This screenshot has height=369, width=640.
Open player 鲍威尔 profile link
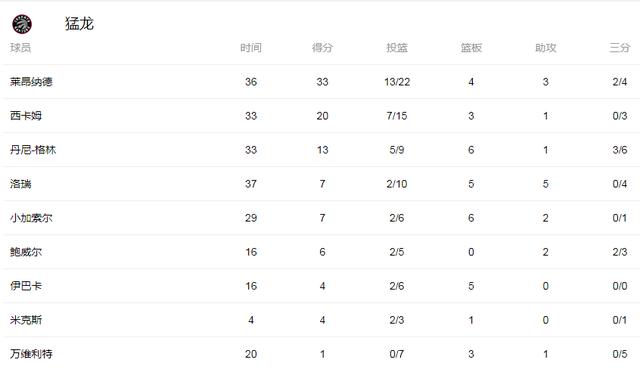click(x=26, y=252)
